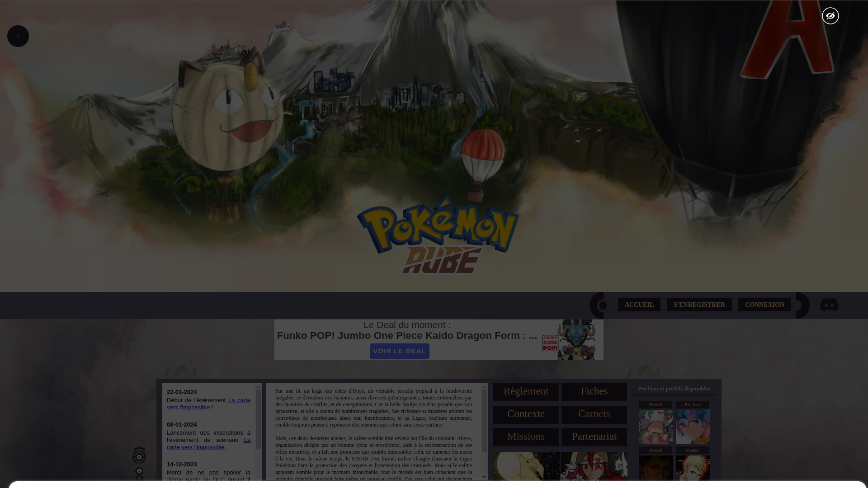Open the Carnets section
This screenshot has width=868, height=488.
[594, 414]
